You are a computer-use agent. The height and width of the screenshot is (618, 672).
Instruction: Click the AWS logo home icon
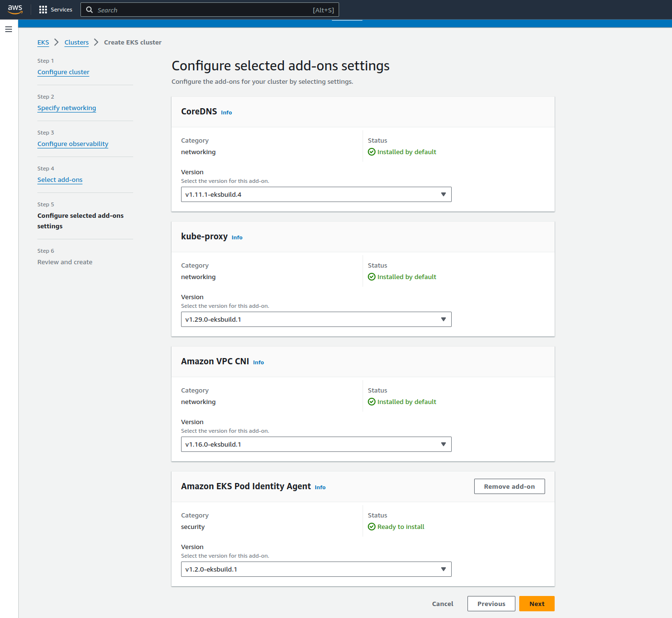[15, 10]
